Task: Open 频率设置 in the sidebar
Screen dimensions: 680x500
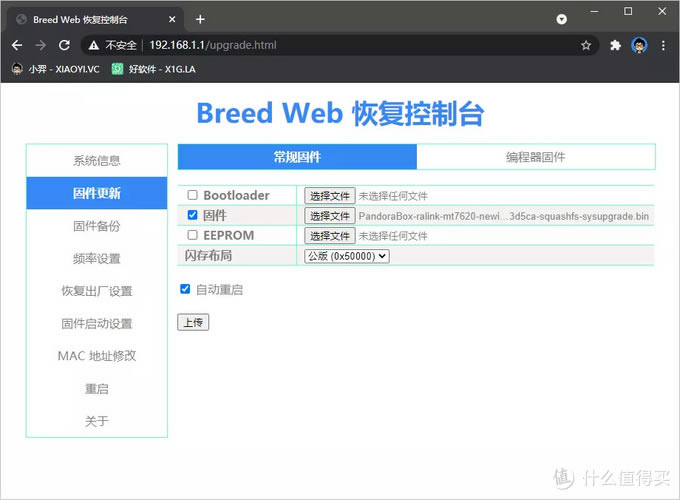Action: click(97, 258)
